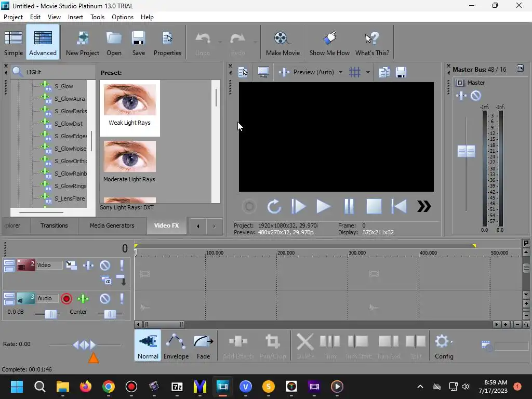The width and height of the screenshot is (532, 399).
Task: Solo the Audio track
Action: [122, 299]
